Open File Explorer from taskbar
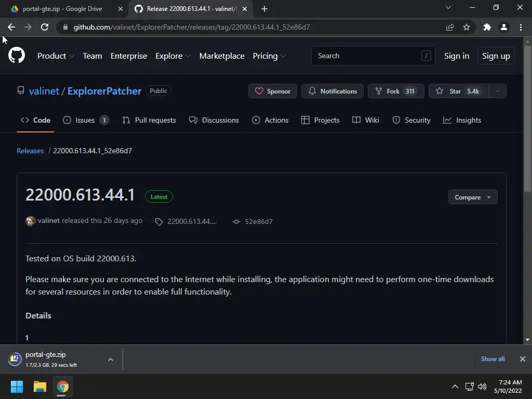Image resolution: width=532 pixels, height=399 pixels. pyautogui.click(x=39, y=387)
